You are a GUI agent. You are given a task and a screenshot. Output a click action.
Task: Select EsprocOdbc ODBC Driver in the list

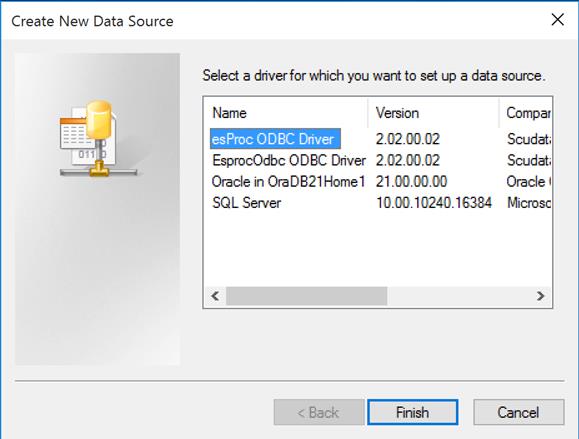(x=289, y=160)
